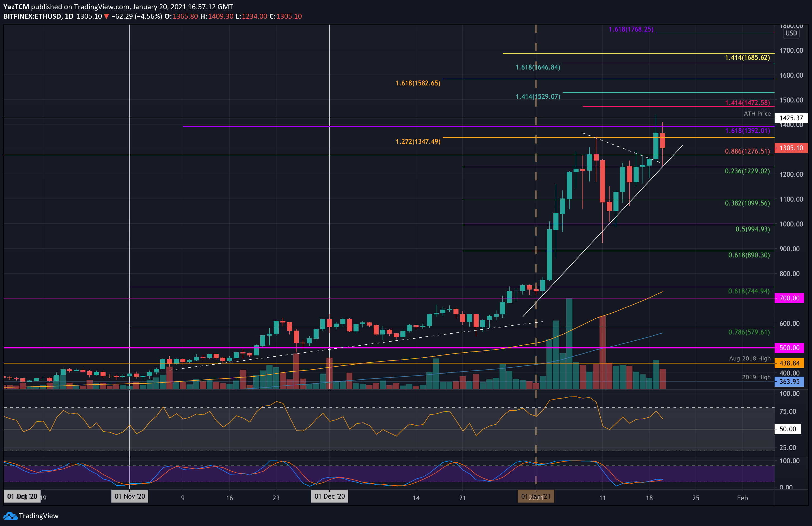
Task: Select the 01 Nov '20 date marker
Action: (130, 496)
